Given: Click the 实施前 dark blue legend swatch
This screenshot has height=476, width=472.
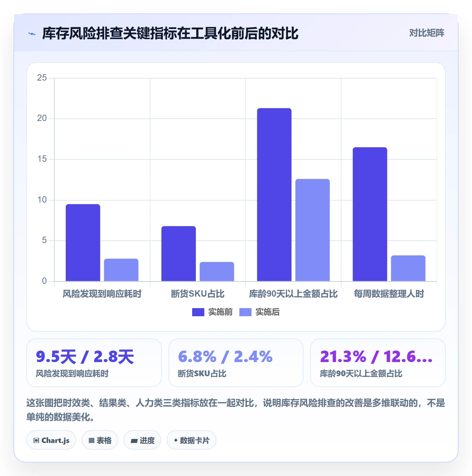Looking at the screenshot, I should (x=198, y=312).
